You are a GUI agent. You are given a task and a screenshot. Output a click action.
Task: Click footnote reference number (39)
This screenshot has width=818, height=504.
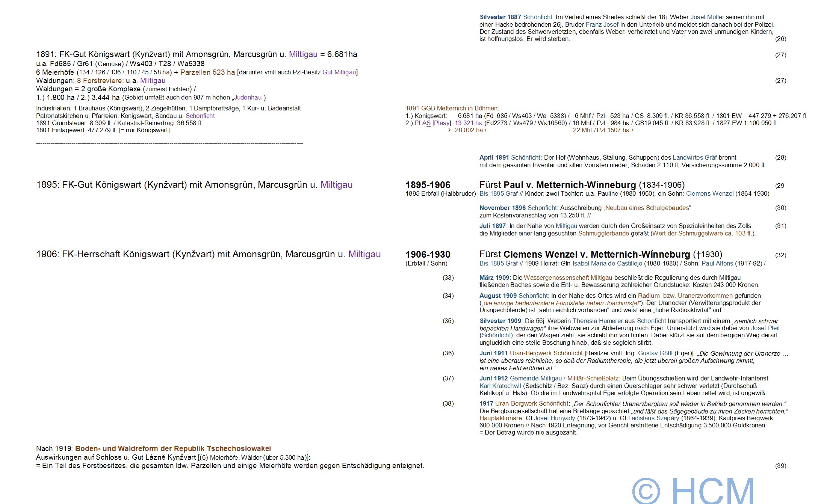(x=780, y=466)
